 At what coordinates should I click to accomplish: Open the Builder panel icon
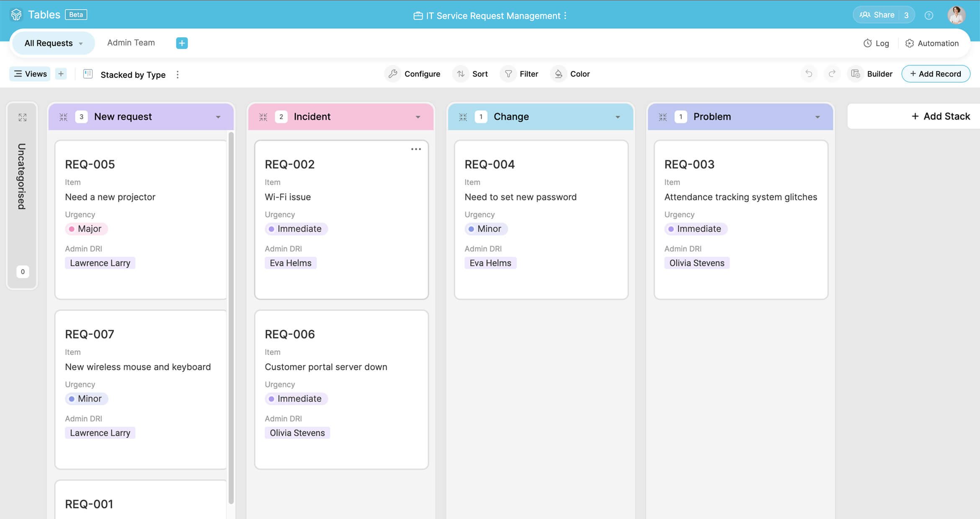point(856,74)
